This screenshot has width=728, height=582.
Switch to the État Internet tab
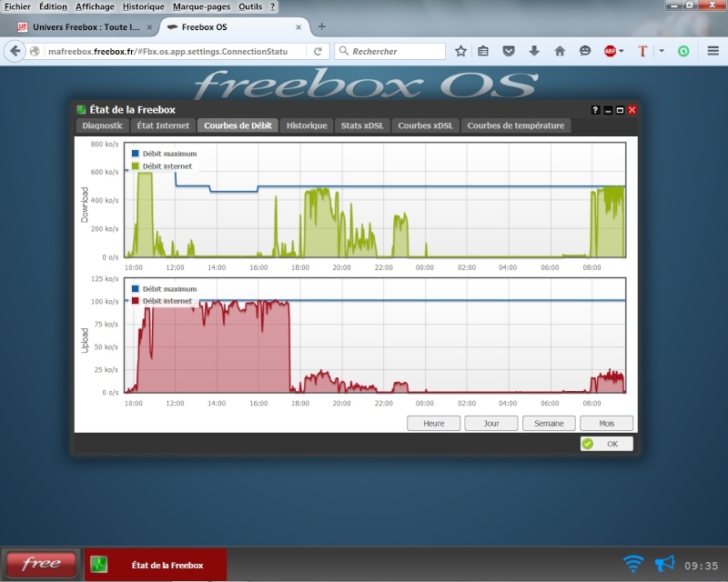(163, 125)
